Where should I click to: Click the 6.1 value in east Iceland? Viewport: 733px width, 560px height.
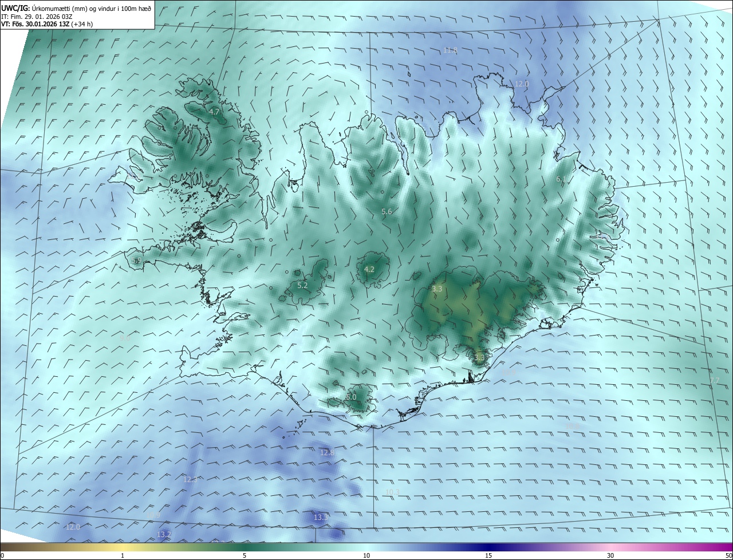[562, 179]
